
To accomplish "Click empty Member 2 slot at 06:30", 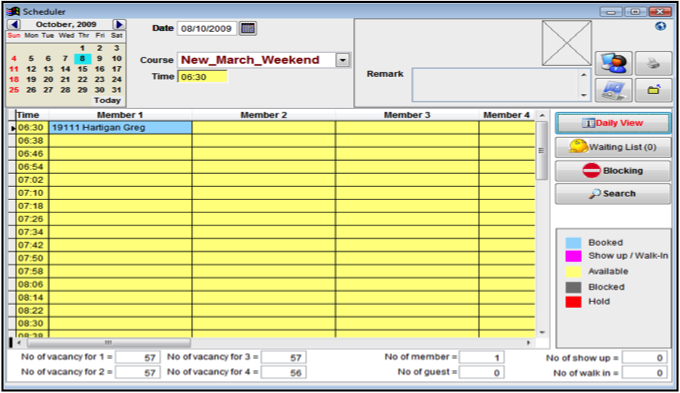I will [x=264, y=128].
